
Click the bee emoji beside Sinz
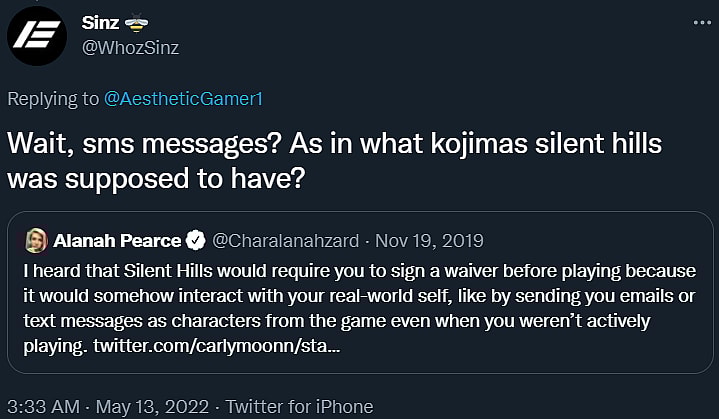point(139,22)
